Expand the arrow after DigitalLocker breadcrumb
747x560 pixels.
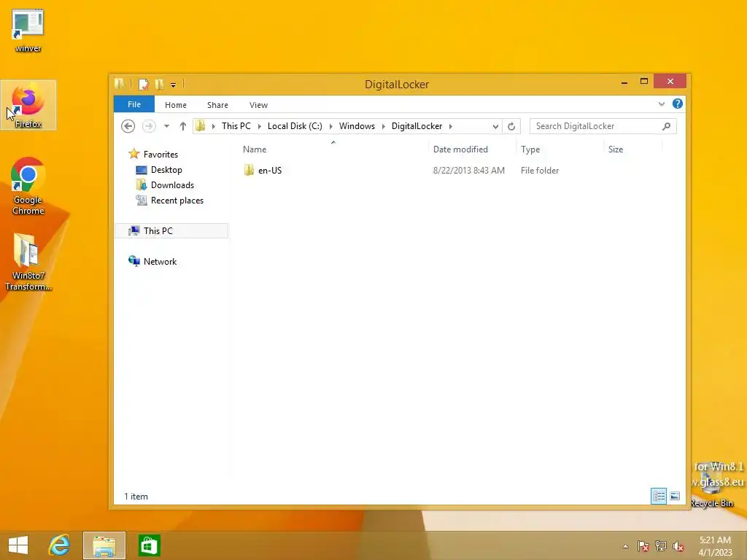[450, 126]
